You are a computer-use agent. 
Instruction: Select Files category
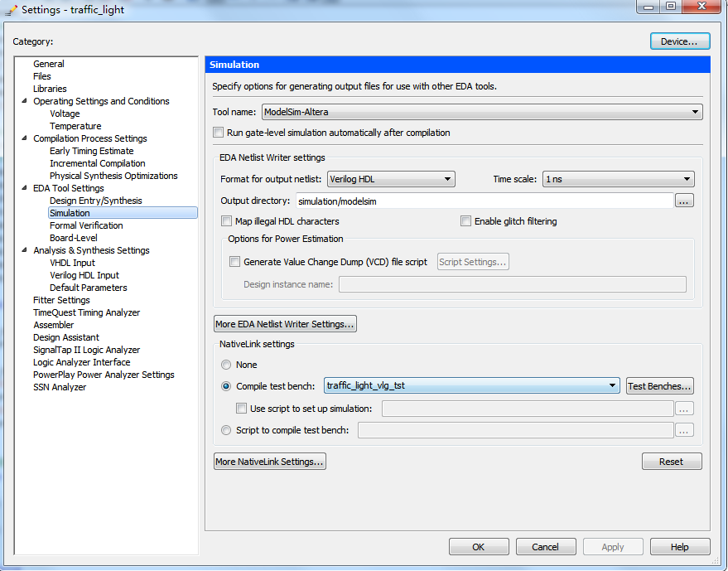coord(42,76)
